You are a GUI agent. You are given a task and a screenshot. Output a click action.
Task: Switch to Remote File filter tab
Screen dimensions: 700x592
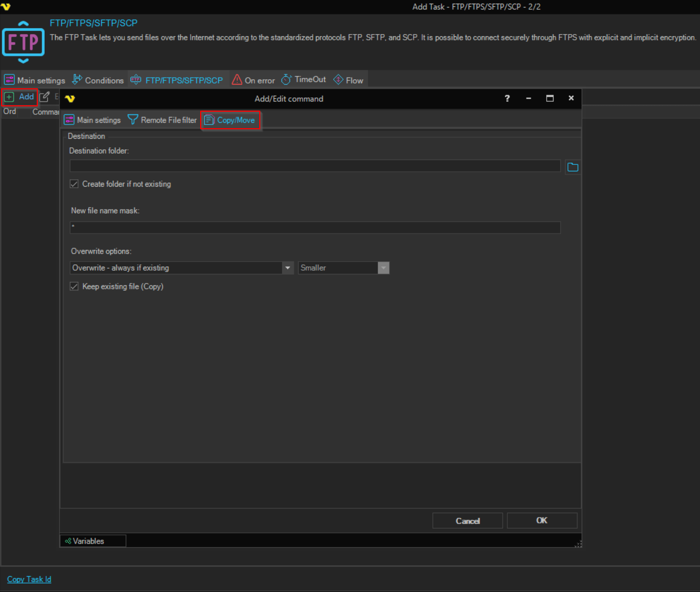tap(162, 120)
